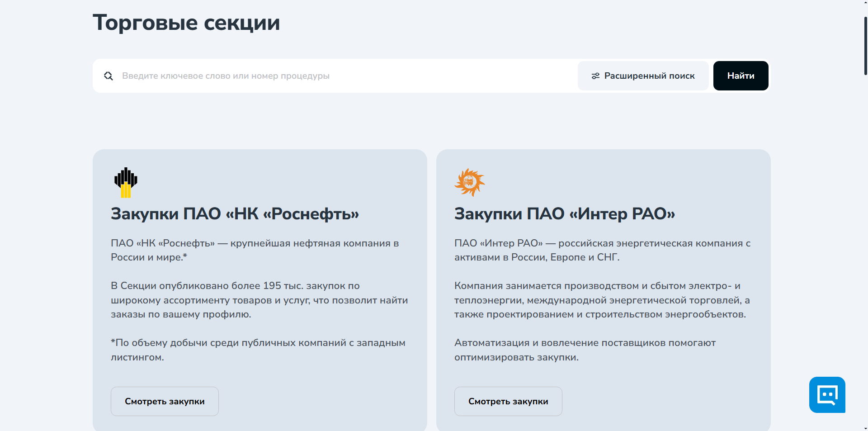Viewport: 868px width, 431px height.
Task: Open heading Закупки ПАО «НК «Роснефть»
Action: pos(235,213)
